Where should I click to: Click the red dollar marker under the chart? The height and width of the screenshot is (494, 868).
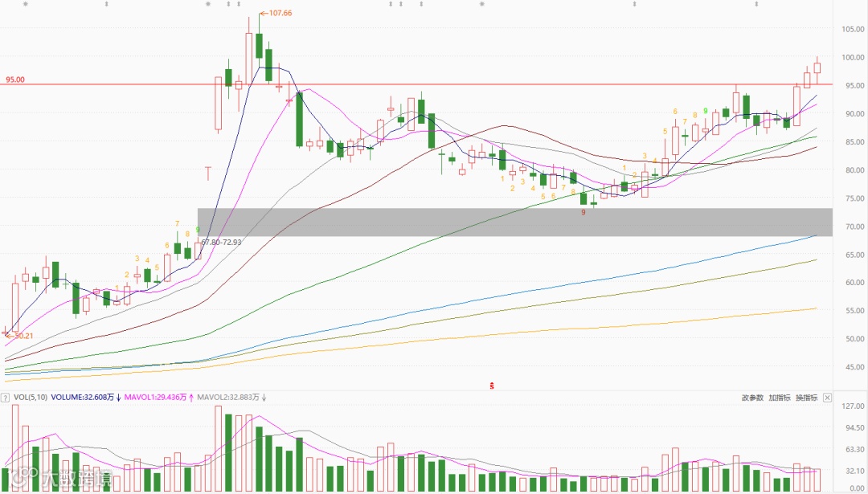(492, 386)
